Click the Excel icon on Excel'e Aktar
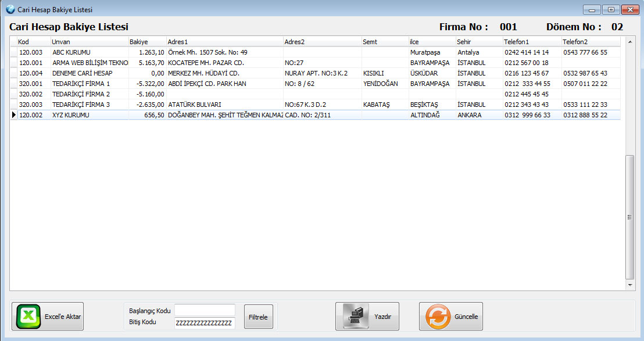This screenshot has height=341, width=644. [x=28, y=317]
